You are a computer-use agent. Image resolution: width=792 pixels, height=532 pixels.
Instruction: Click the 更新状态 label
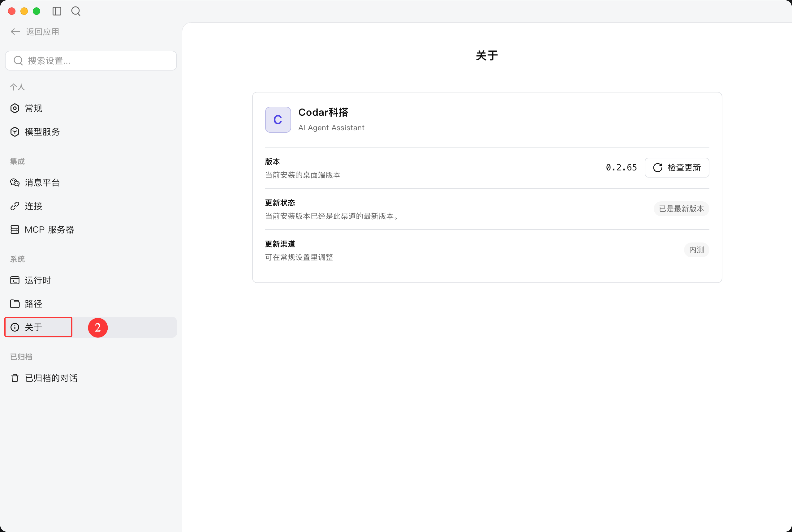point(280,203)
